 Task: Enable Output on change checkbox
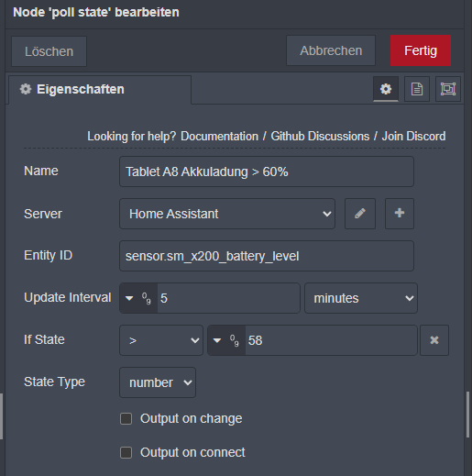pos(126,418)
